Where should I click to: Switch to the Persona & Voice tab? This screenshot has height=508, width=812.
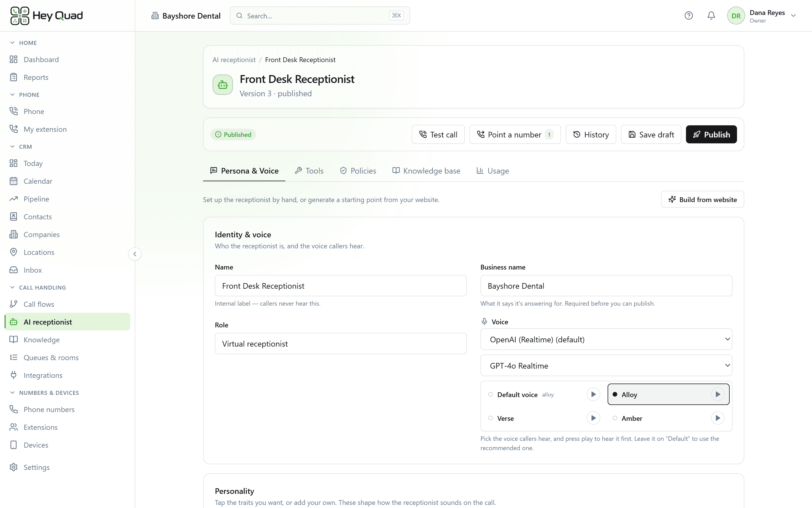pos(244,171)
